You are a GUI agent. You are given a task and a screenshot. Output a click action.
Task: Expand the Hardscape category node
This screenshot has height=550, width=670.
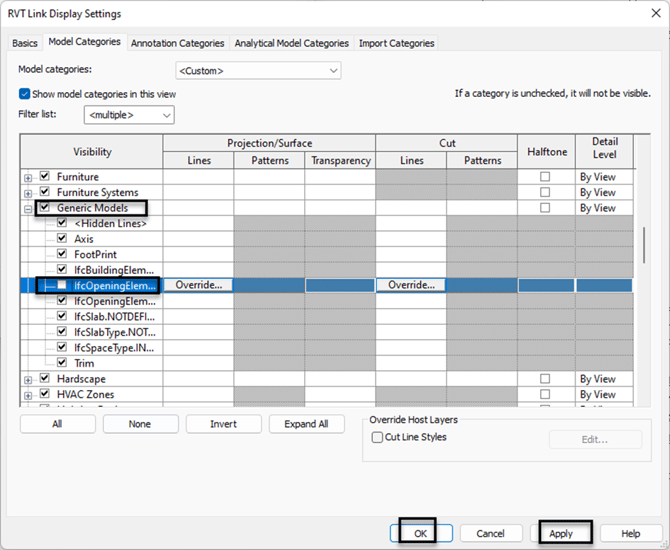click(28, 380)
